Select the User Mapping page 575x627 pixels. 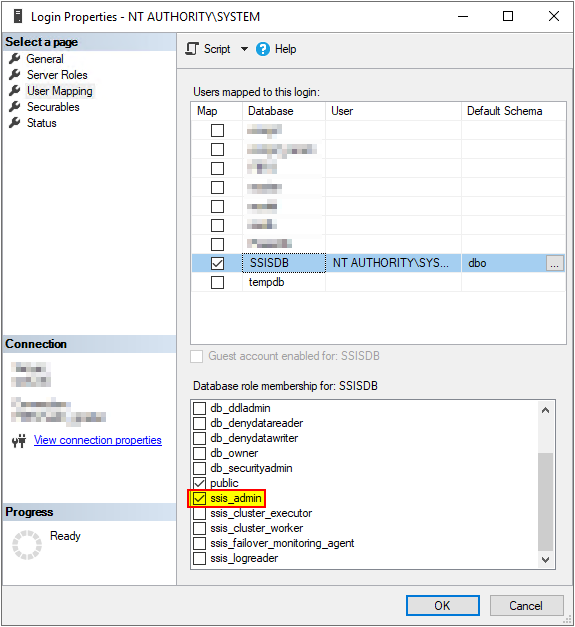pos(60,91)
